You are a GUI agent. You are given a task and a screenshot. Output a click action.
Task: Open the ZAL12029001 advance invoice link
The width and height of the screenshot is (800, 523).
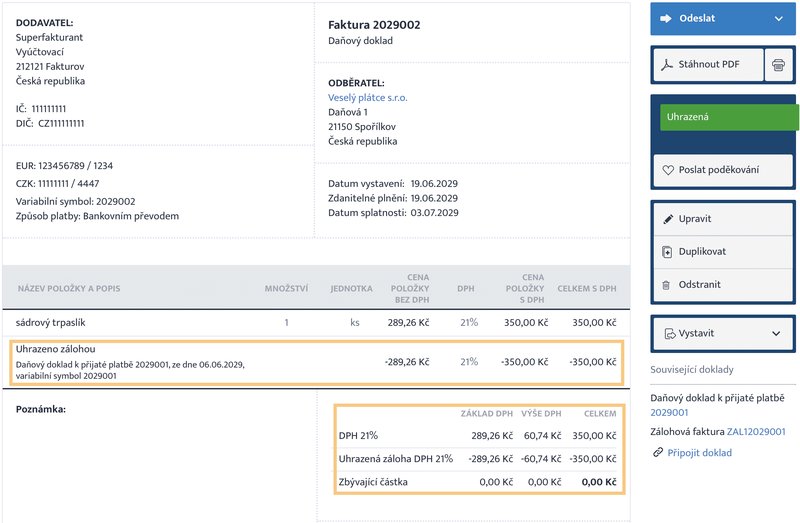pos(756,432)
